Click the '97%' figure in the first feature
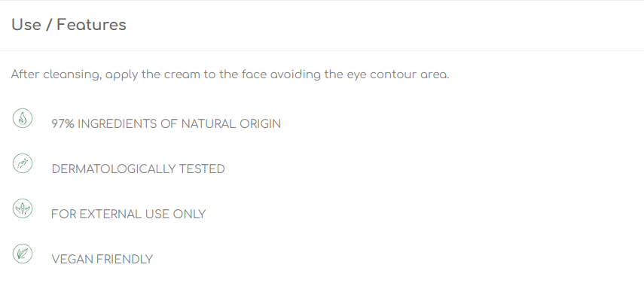The image size is (644, 298). pos(63,124)
